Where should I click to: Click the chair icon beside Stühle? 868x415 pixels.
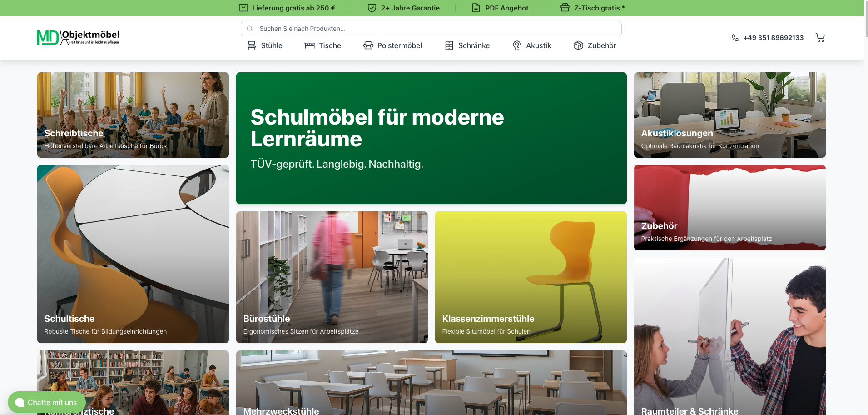point(252,45)
